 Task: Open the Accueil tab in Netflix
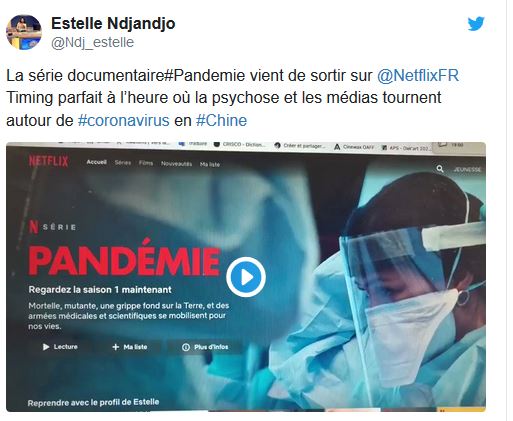click(96, 162)
